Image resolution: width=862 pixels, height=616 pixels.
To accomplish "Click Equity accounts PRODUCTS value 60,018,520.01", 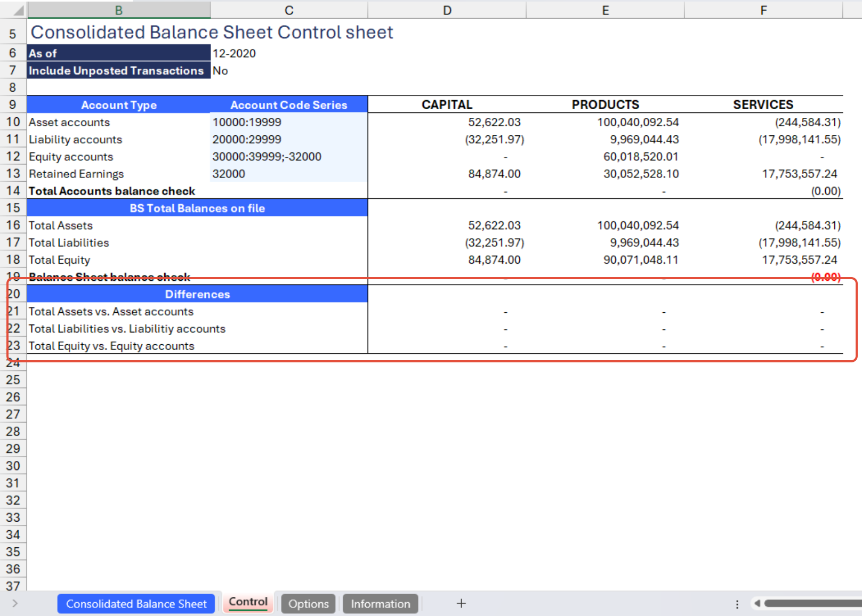I will pyautogui.click(x=641, y=157).
